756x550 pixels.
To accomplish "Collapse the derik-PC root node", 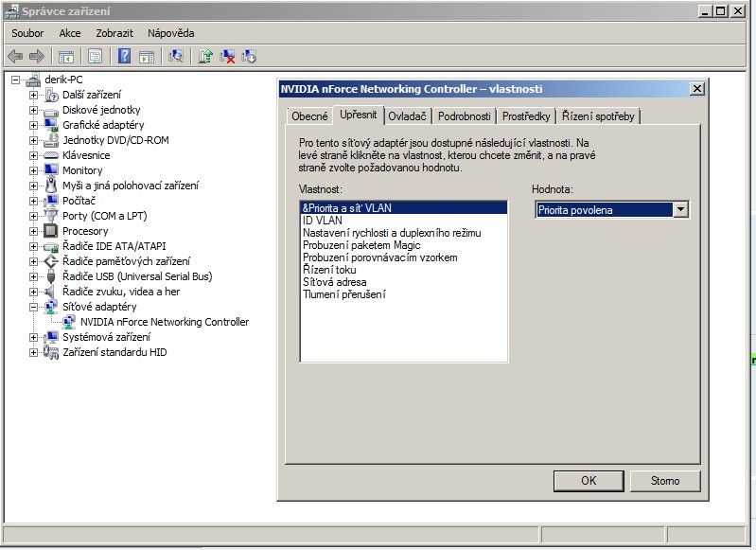I will point(15,80).
